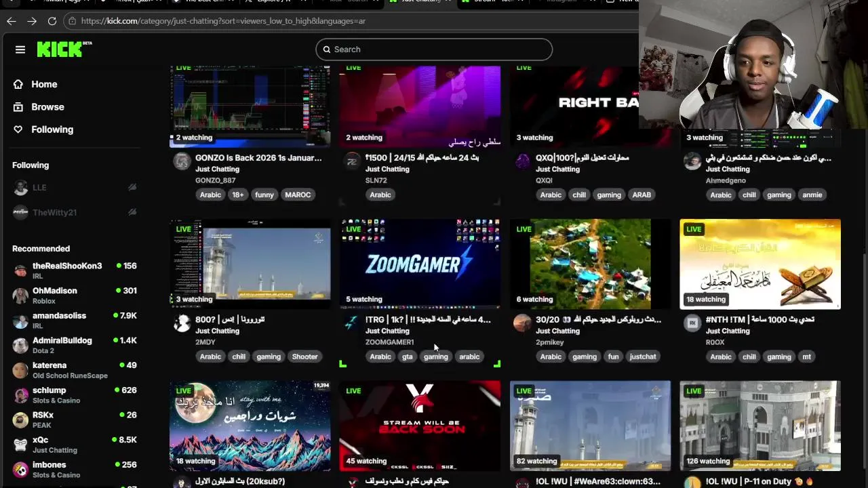Click 2pmikey channel avatar
Image resolution: width=868 pixels, height=488 pixels.
click(x=522, y=323)
